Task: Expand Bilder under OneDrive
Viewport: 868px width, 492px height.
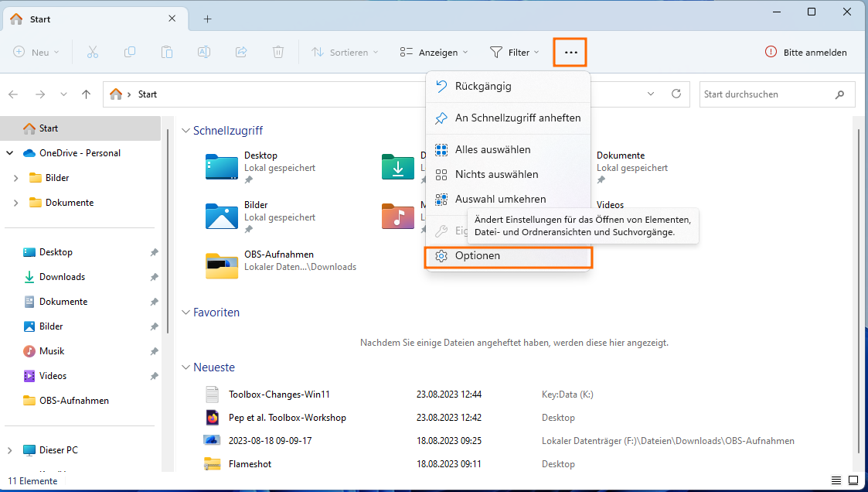Action: (16, 178)
